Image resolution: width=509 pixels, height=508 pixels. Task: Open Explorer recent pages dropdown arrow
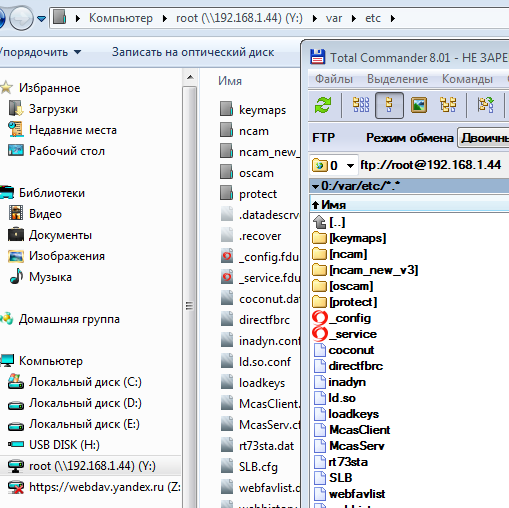click(41, 18)
